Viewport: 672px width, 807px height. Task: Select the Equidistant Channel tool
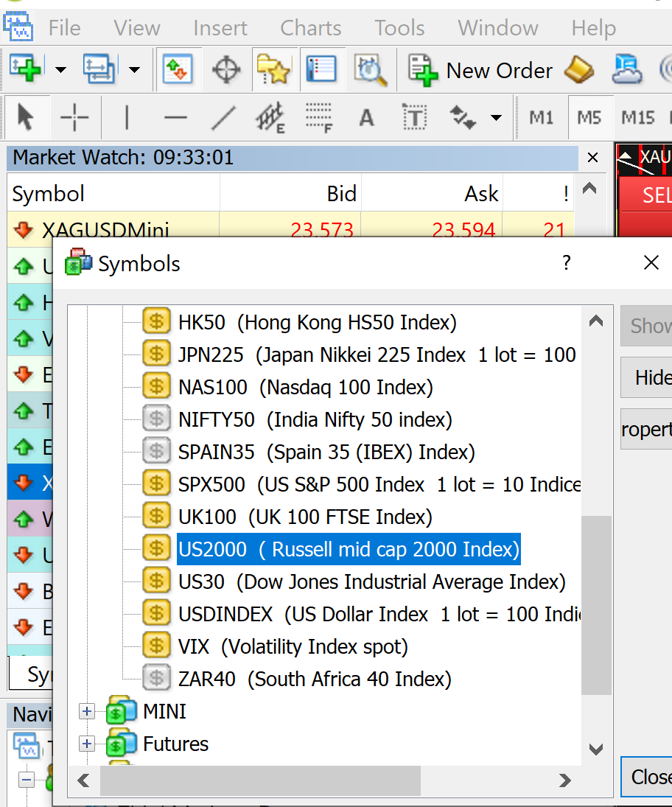point(270,117)
